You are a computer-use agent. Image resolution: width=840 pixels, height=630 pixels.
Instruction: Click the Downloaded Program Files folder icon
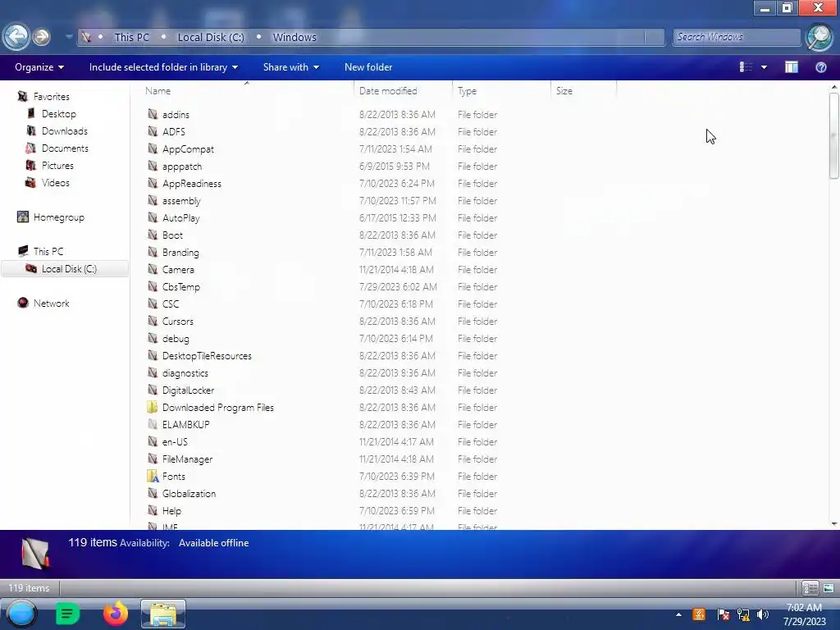[x=153, y=407]
